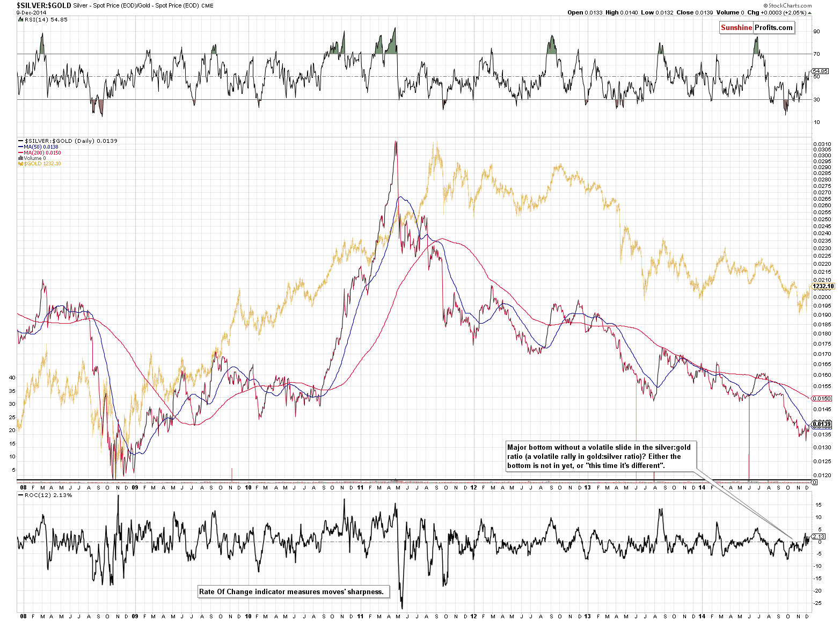Click the -20 level on ROC axis

pos(817,590)
